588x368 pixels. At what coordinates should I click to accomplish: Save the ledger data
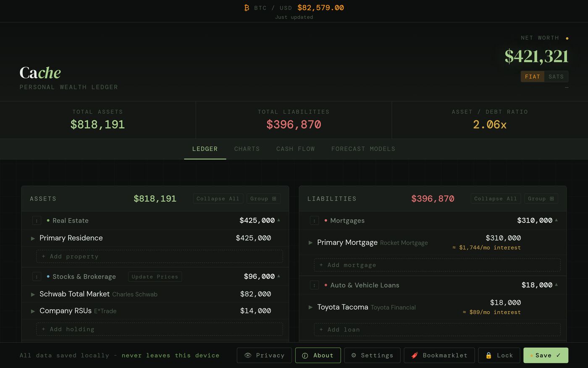(x=546, y=355)
